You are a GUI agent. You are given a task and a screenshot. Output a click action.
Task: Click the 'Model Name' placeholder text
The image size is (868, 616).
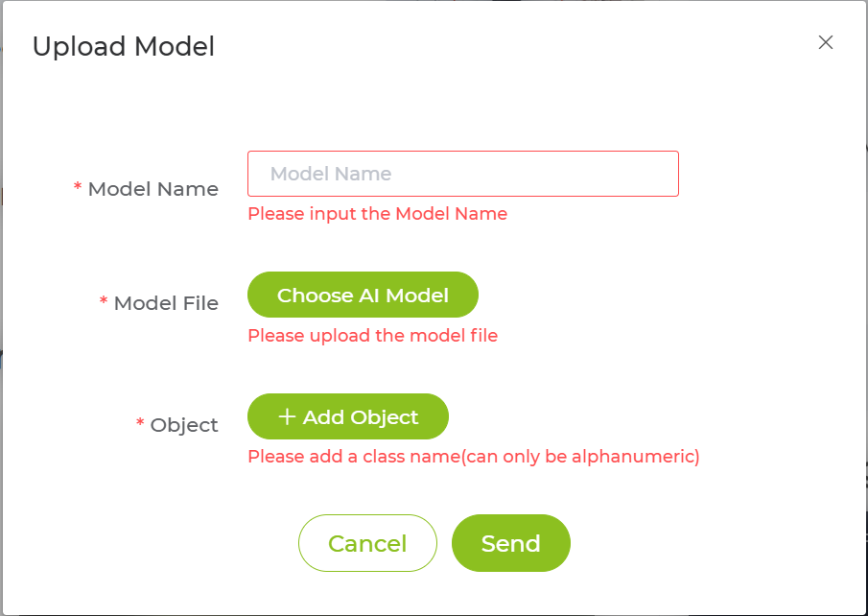click(331, 174)
